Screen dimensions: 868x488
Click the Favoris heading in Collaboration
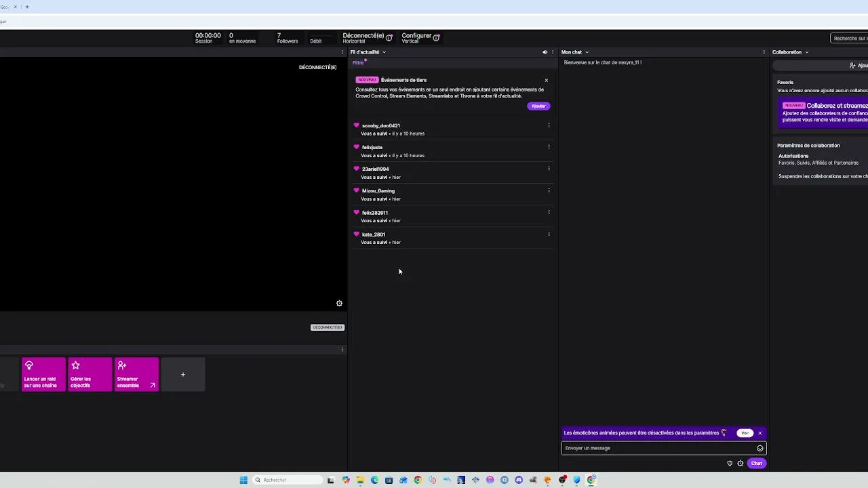point(785,83)
